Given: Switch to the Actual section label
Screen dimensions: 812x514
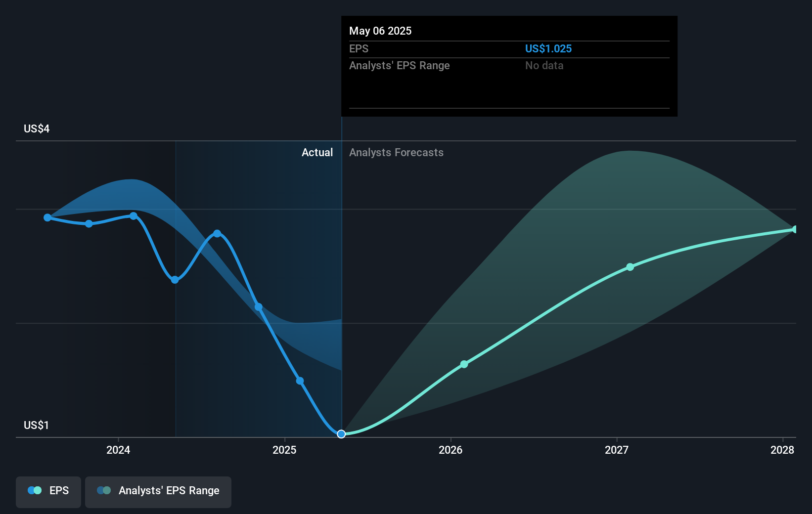Looking at the screenshot, I should point(317,152).
